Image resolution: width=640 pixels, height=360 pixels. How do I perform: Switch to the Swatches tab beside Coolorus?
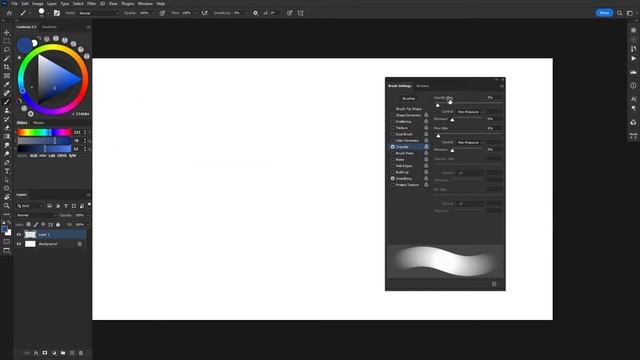[x=49, y=27]
